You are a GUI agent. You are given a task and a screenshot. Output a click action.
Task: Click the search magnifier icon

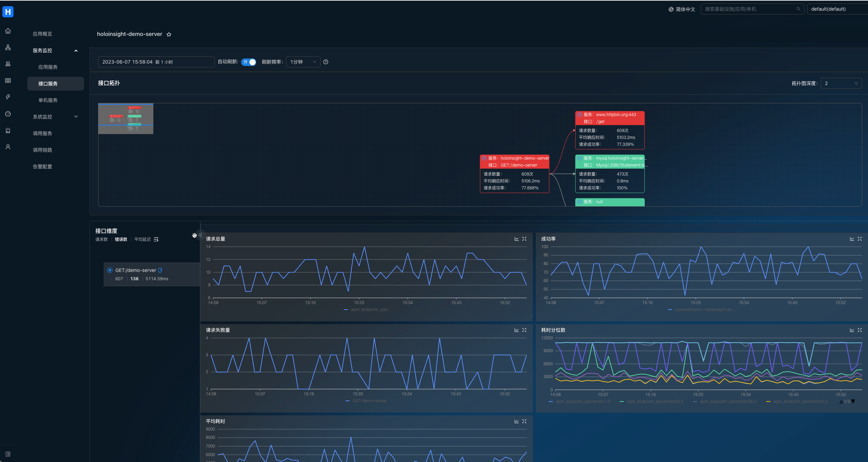click(x=798, y=9)
